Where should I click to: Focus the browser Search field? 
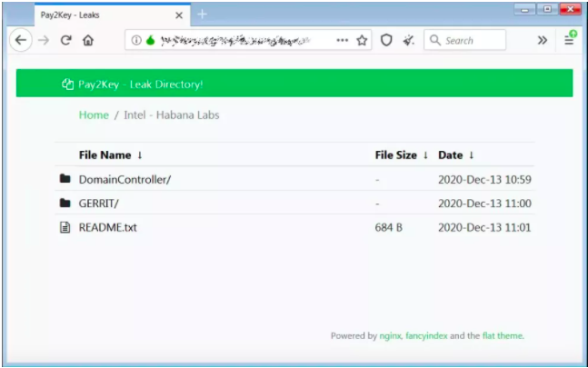[x=465, y=40]
